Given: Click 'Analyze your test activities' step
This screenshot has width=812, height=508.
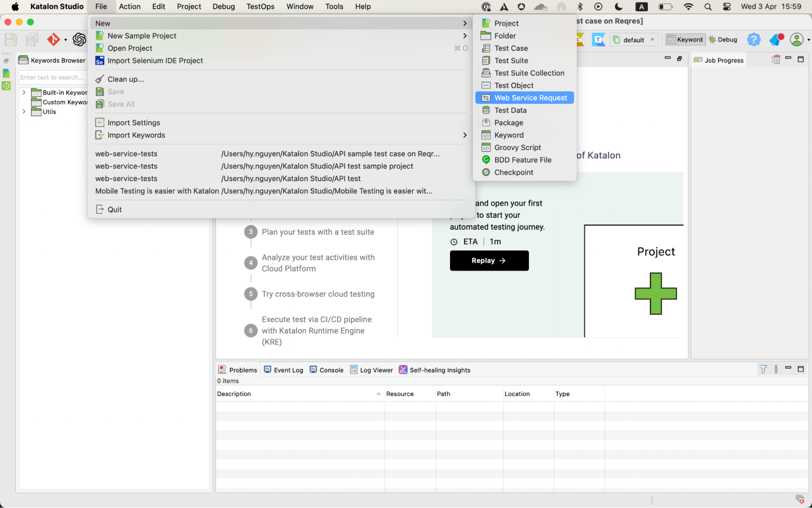Looking at the screenshot, I should point(318,263).
